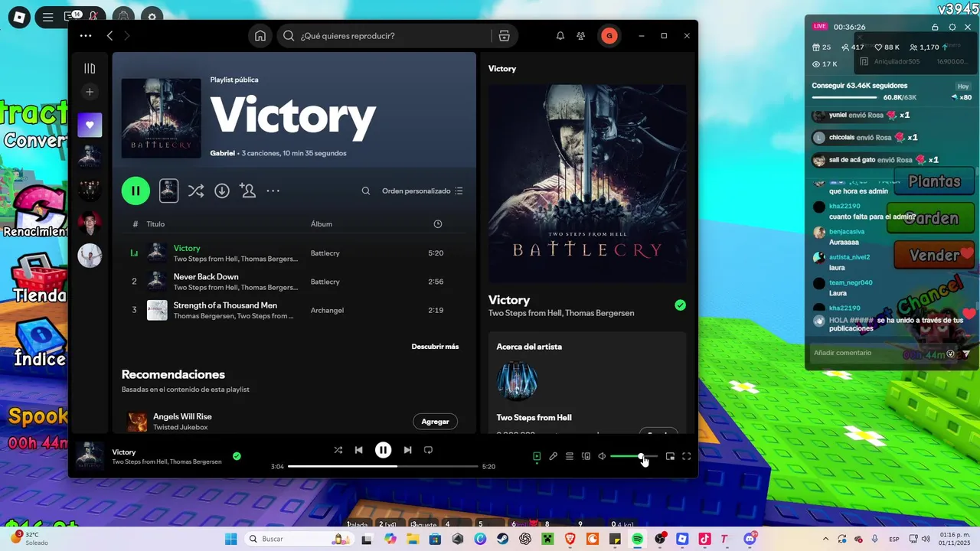Adjust the Spotify volume slider
The height and width of the screenshot is (551, 980).
(x=634, y=456)
